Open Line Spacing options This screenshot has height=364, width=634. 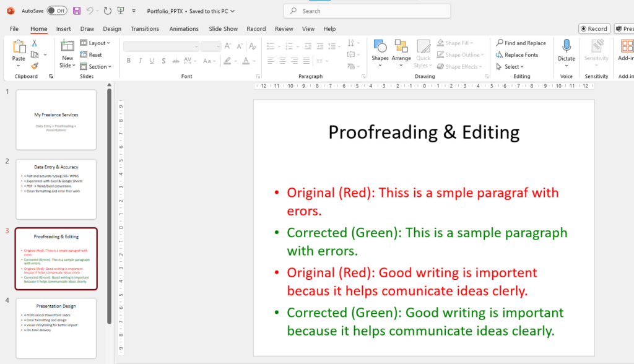click(x=334, y=46)
